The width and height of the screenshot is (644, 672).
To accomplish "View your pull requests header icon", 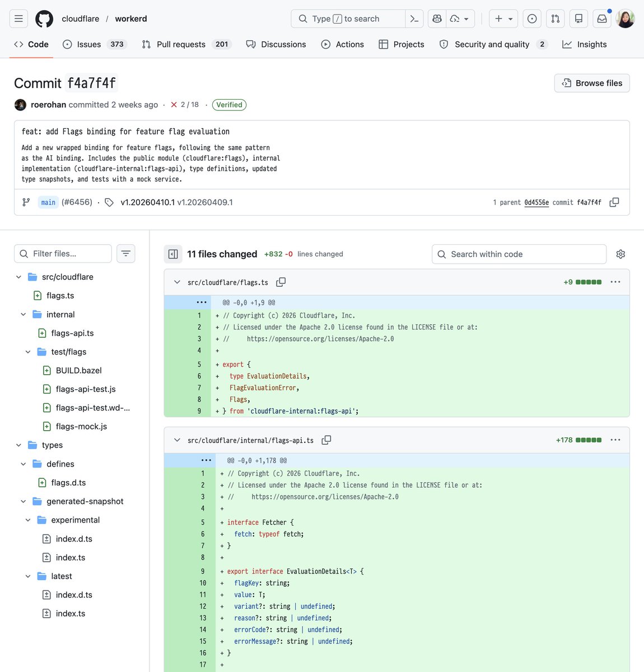I will click(555, 18).
